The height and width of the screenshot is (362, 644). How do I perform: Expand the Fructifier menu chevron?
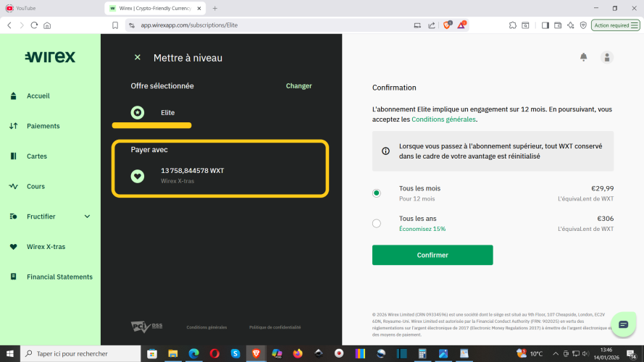(x=87, y=216)
